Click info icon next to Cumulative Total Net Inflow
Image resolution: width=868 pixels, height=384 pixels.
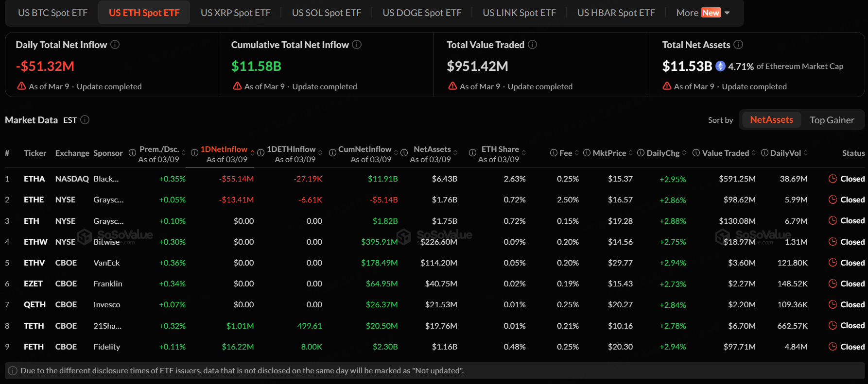click(x=357, y=45)
